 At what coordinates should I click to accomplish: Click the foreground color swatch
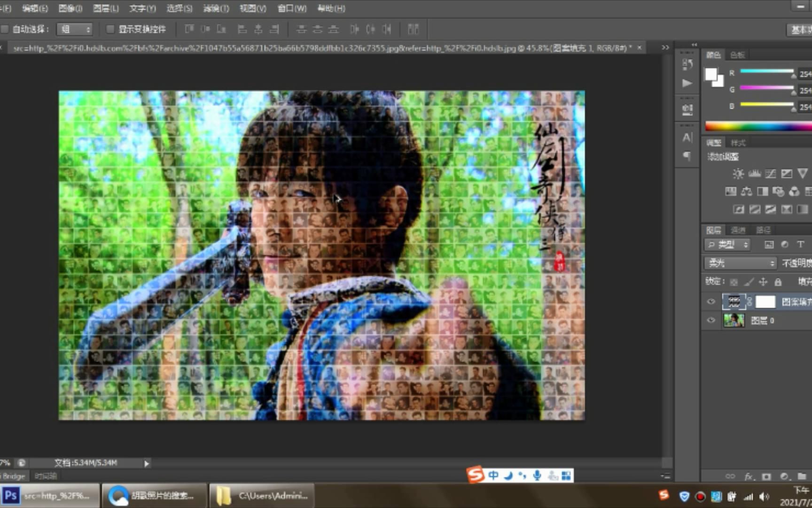click(711, 74)
